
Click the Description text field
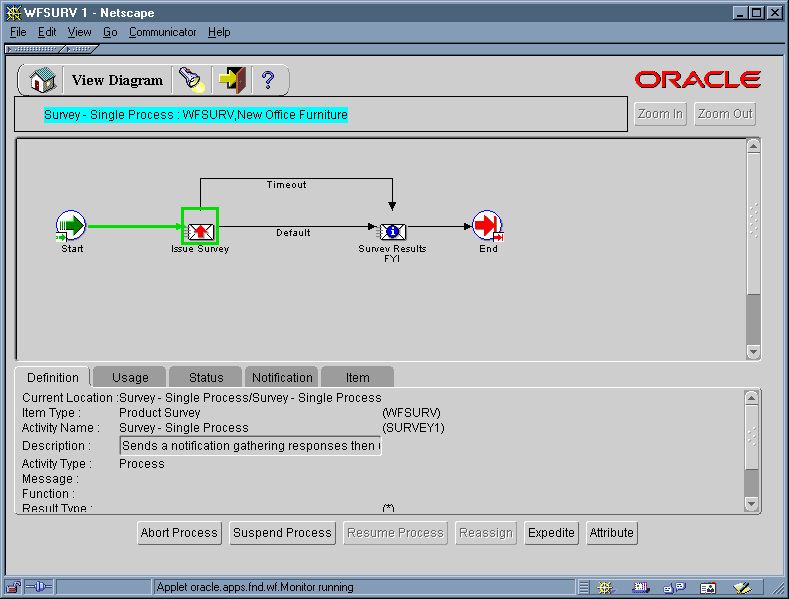point(250,446)
